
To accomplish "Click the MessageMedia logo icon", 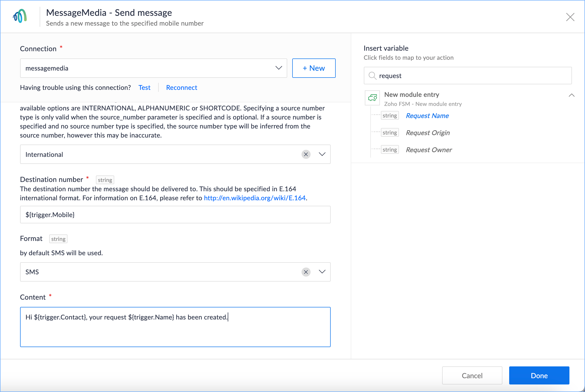I will coord(20,17).
